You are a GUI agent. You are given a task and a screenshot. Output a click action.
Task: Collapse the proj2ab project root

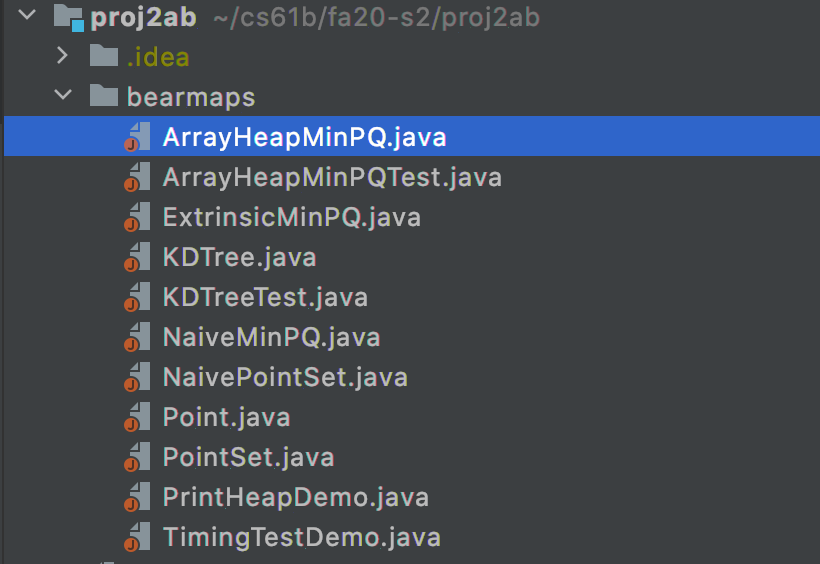point(27,15)
